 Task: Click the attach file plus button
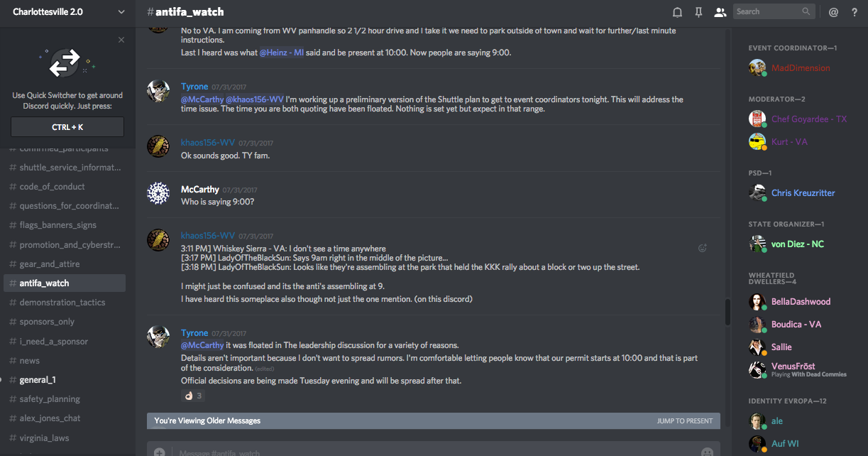click(160, 452)
